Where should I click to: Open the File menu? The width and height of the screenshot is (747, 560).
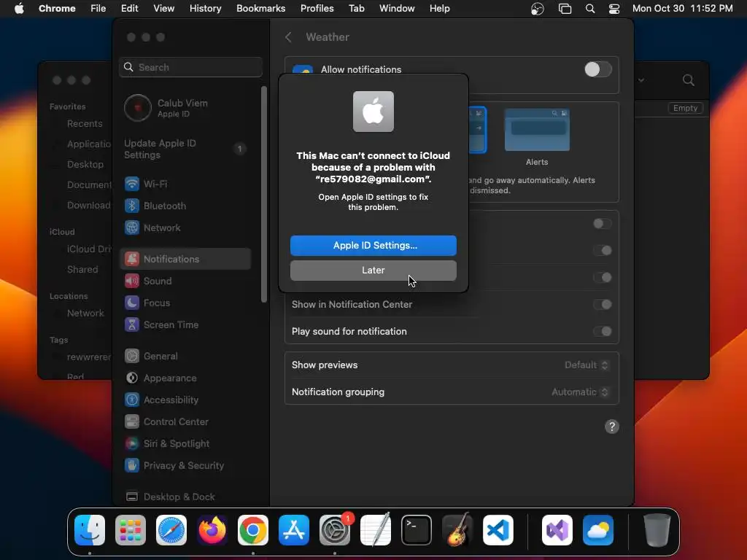98,9
